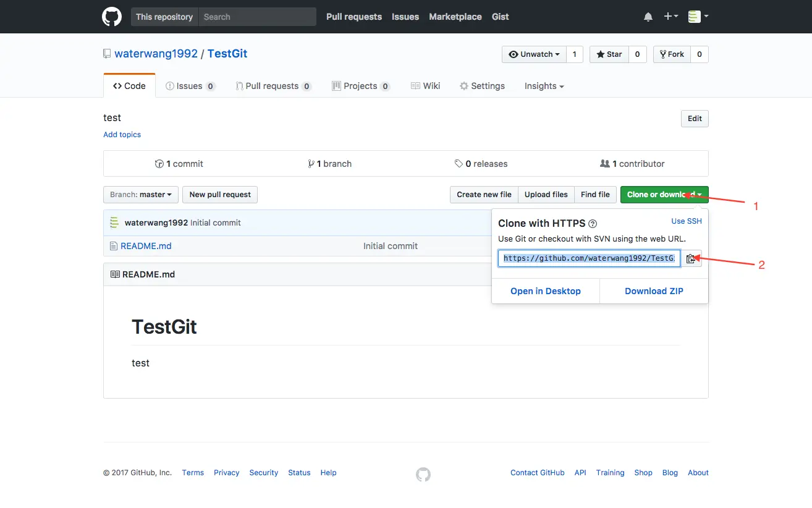Image resolution: width=812 pixels, height=508 pixels.
Task: Copy clone URL with clipboard icon
Action: pos(691,258)
